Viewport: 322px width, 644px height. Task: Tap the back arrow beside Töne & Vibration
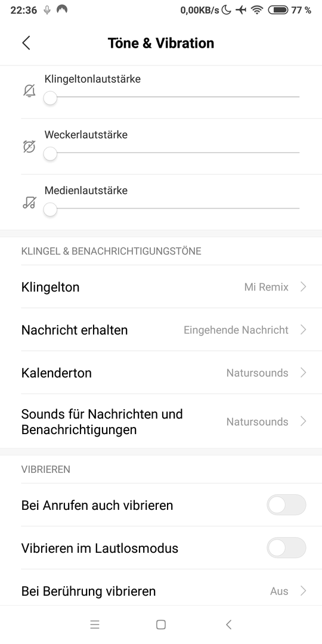[x=26, y=43]
